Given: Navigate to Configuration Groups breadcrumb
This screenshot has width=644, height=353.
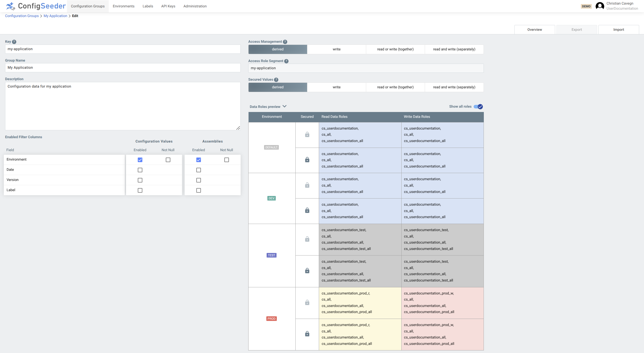Looking at the screenshot, I should [x=22, y=16].
